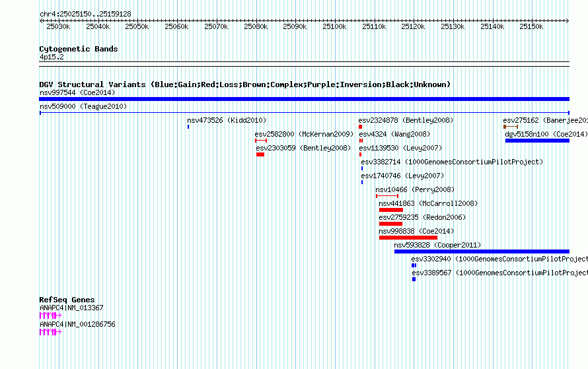Click the 25030k ruler tick label

(58, 26)
